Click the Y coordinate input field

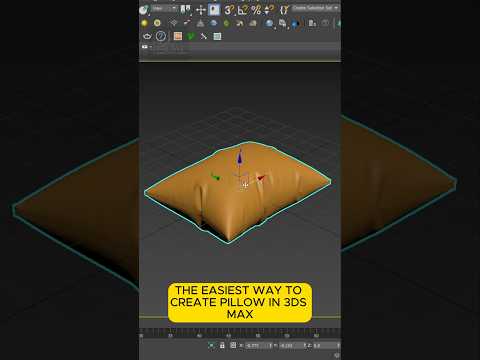[290, 346]
